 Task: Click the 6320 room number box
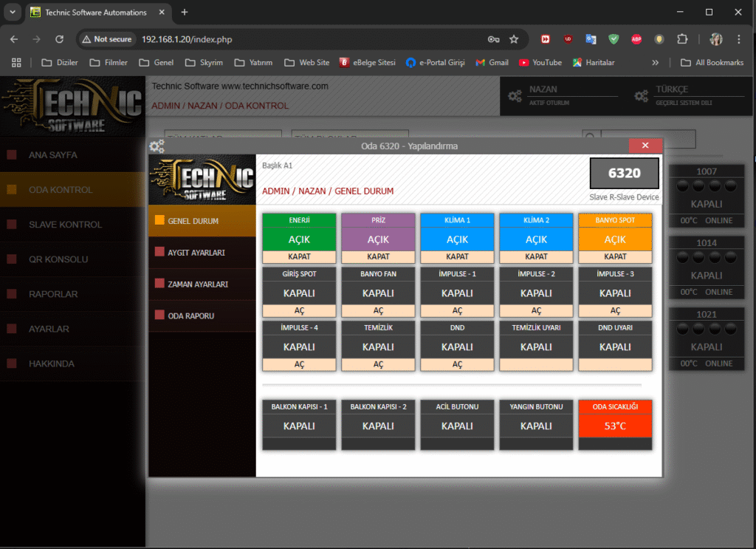point(625,173)
